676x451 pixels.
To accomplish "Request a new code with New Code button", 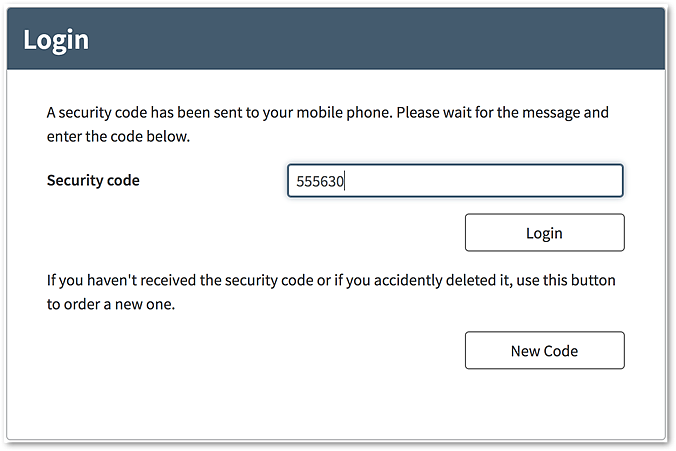I will pyautogui.click(x=544, y=350).
